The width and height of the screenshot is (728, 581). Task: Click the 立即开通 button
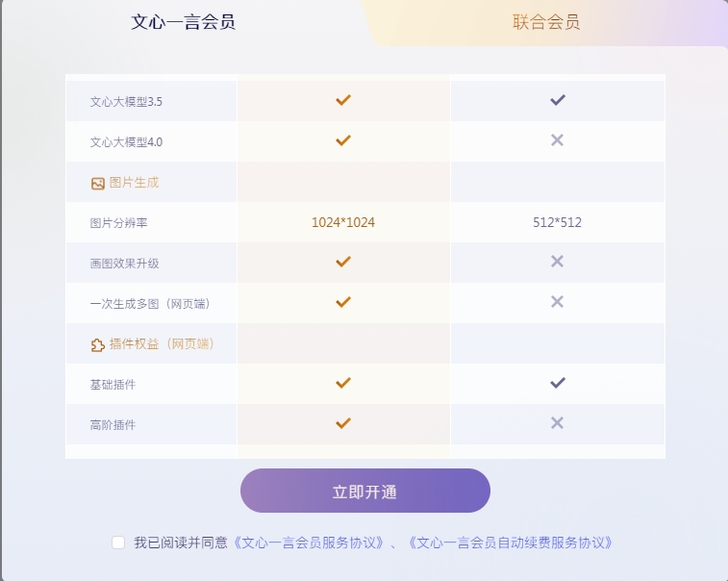pyautogui.click(x=364, y=491)
